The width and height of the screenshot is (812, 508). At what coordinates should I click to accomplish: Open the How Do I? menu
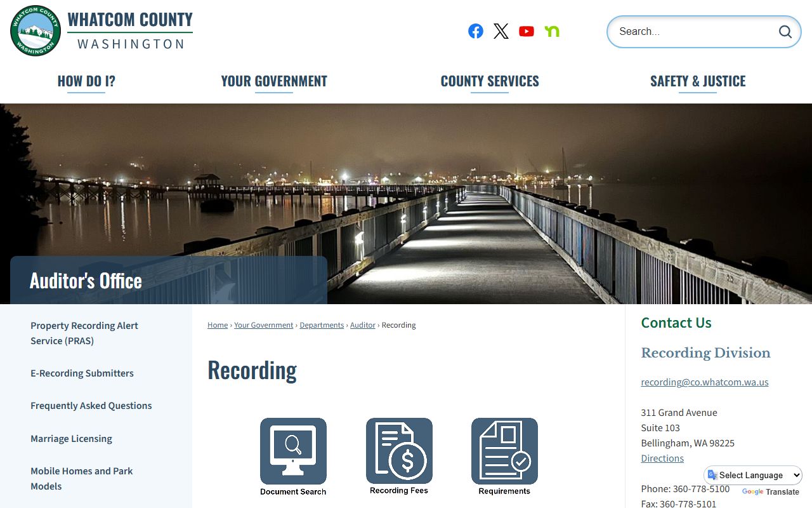point(86,81)
